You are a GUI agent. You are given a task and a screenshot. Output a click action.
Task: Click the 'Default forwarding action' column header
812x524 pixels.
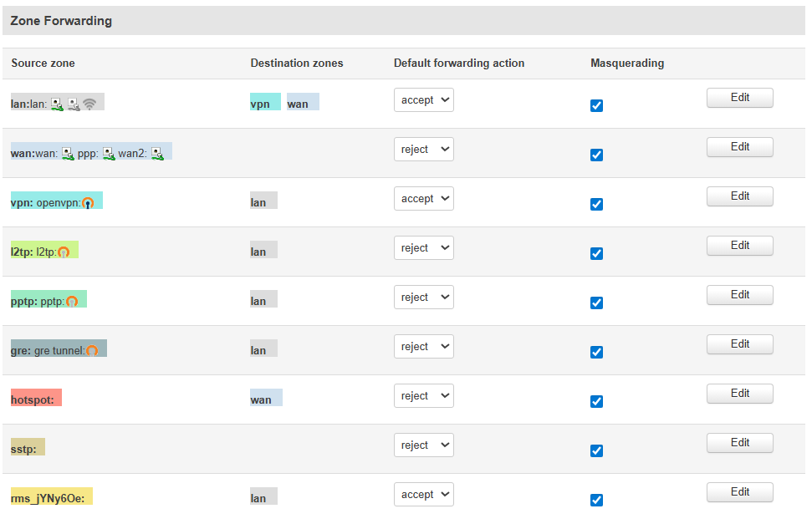tap(459, 64)
